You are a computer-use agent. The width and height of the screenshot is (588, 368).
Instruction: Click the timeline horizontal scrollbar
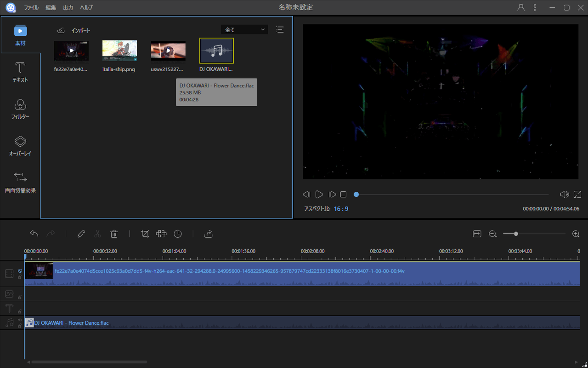tap(89, 362)
